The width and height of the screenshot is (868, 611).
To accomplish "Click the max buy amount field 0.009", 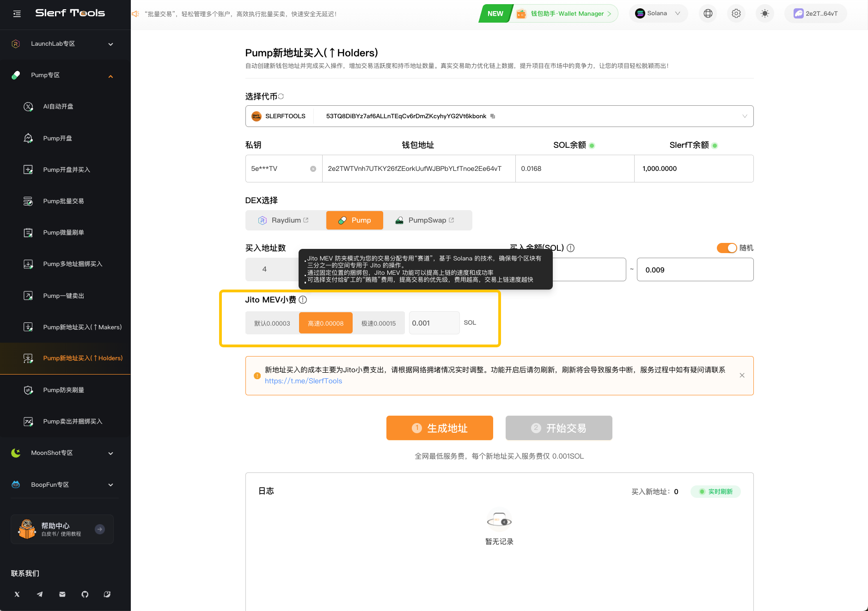I will 695,270.
